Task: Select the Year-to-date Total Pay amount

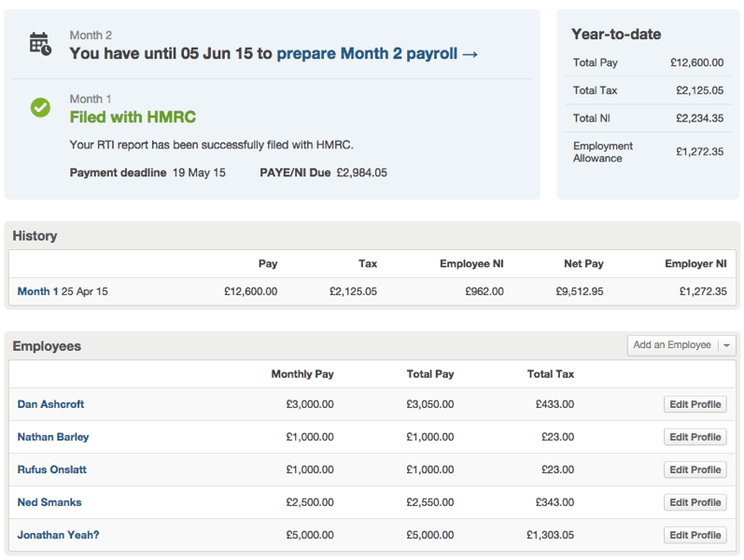Action: (x=696, y=63)
